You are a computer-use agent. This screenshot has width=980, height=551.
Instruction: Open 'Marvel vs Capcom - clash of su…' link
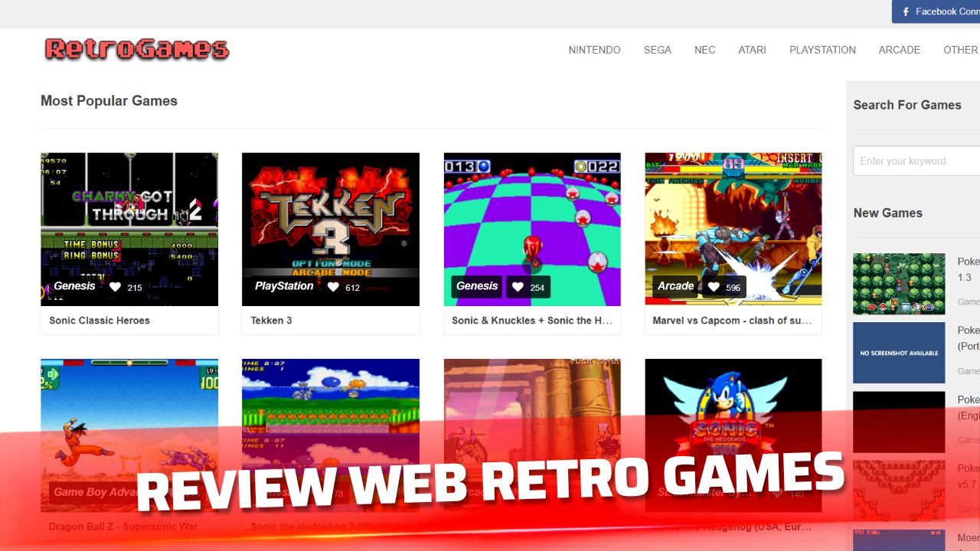click(732, 321)
